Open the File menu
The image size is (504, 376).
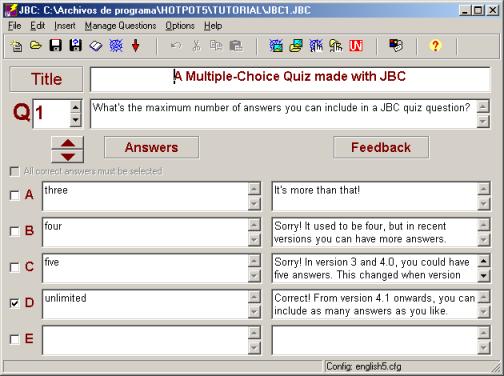point(15,26)
